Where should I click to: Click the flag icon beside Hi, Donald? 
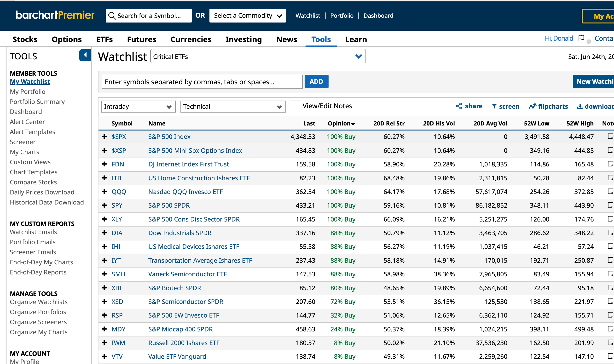coord(581,38)
